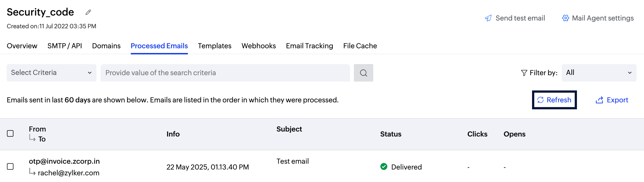The image size is (644, 182).
Task: Open the Webhooks tab
Action: [x=259, y=46]
